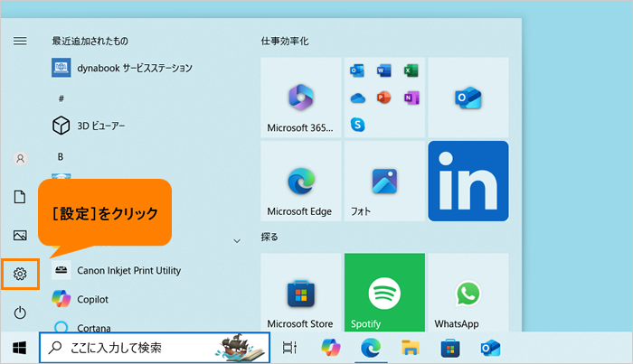Expand the folder chevron above Canon entry
Viewport: 633px width, 364px height.
pyautogui.click(x=237, y=241)
